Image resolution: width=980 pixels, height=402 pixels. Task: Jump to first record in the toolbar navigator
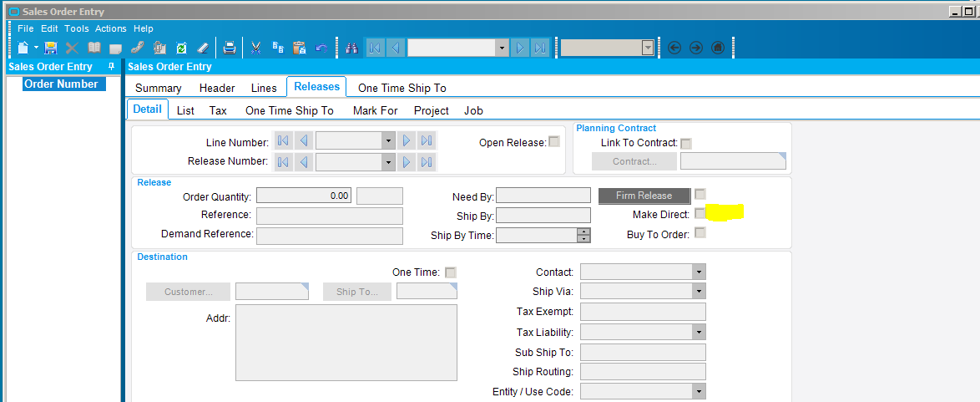[x=375, y=48]
